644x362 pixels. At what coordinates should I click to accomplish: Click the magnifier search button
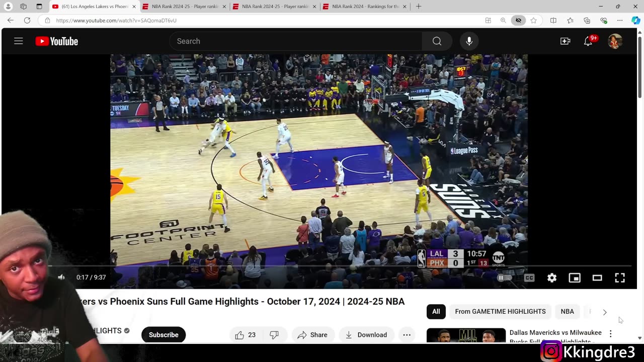coord(437,41)
